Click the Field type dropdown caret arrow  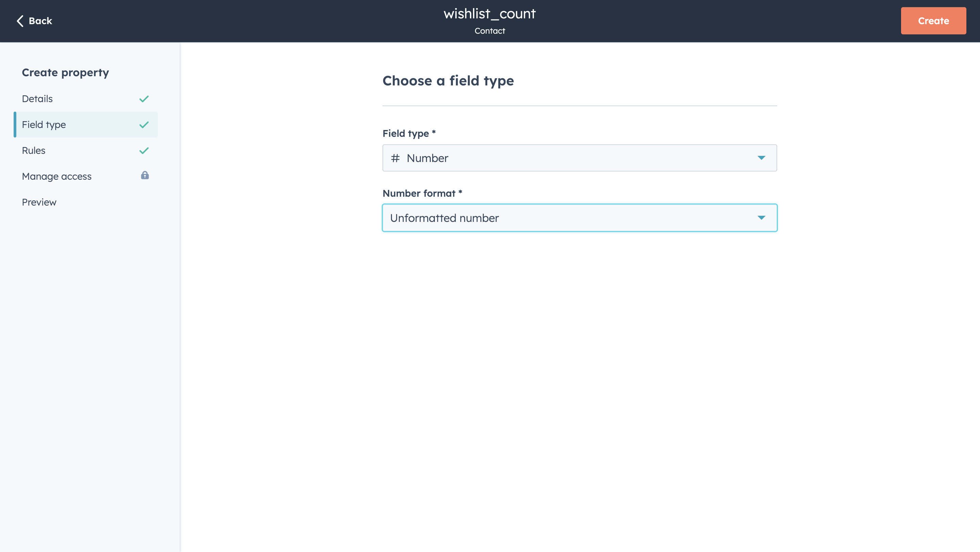coord(761,158)
